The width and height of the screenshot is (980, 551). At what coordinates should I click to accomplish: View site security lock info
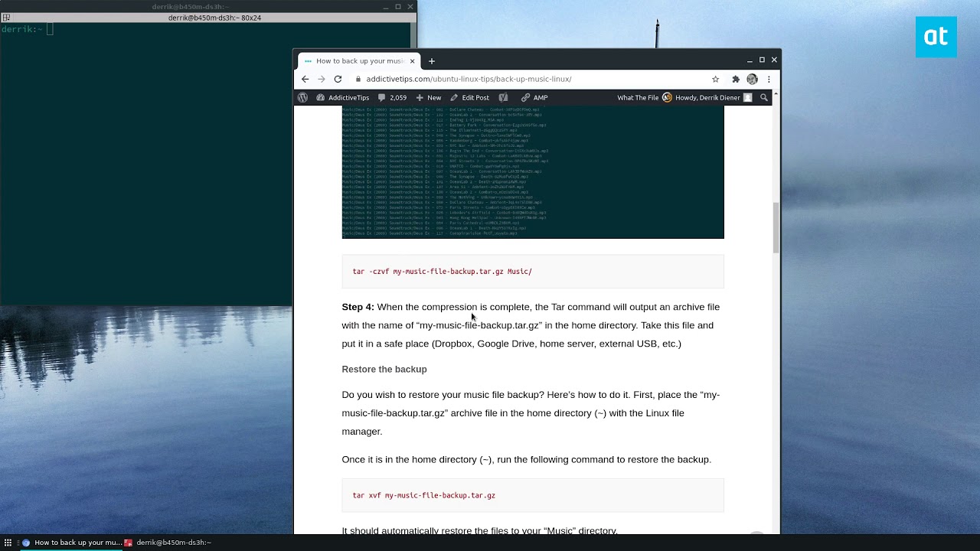pyautogui.click(x=358, y=79)
